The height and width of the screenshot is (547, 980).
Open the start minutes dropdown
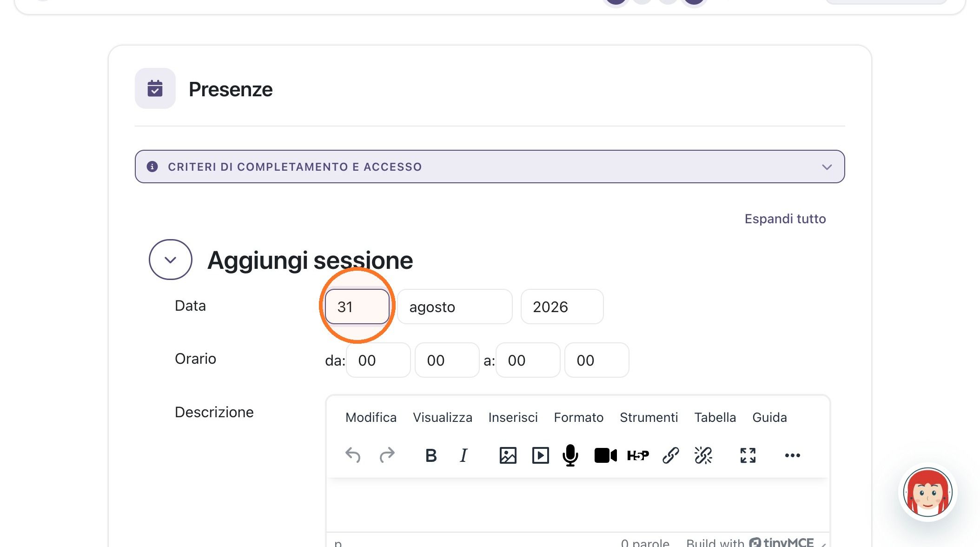tap(447, 360)
